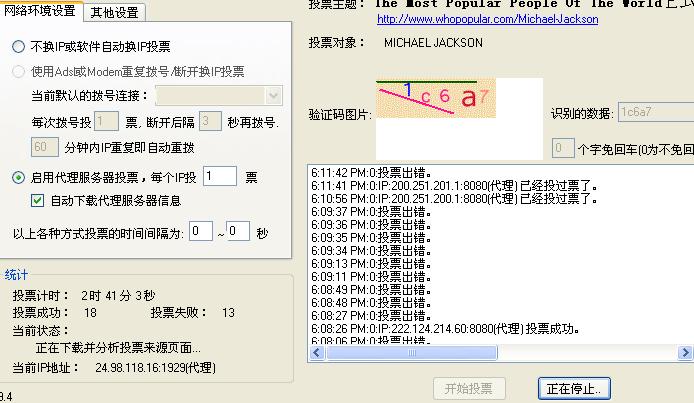Select 不换IP或软件自动换IP投票 radio option
Screen dimensions: 694x403
point(19,47)
